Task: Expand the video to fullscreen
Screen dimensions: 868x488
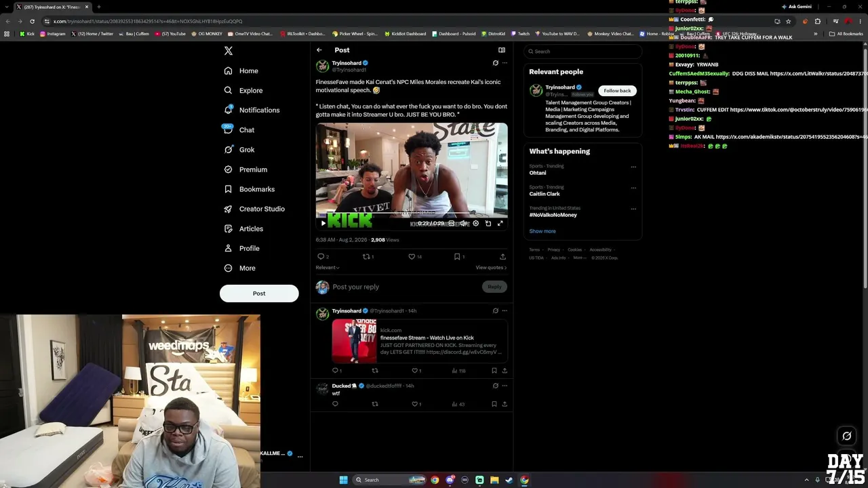Action: [500, 223]
